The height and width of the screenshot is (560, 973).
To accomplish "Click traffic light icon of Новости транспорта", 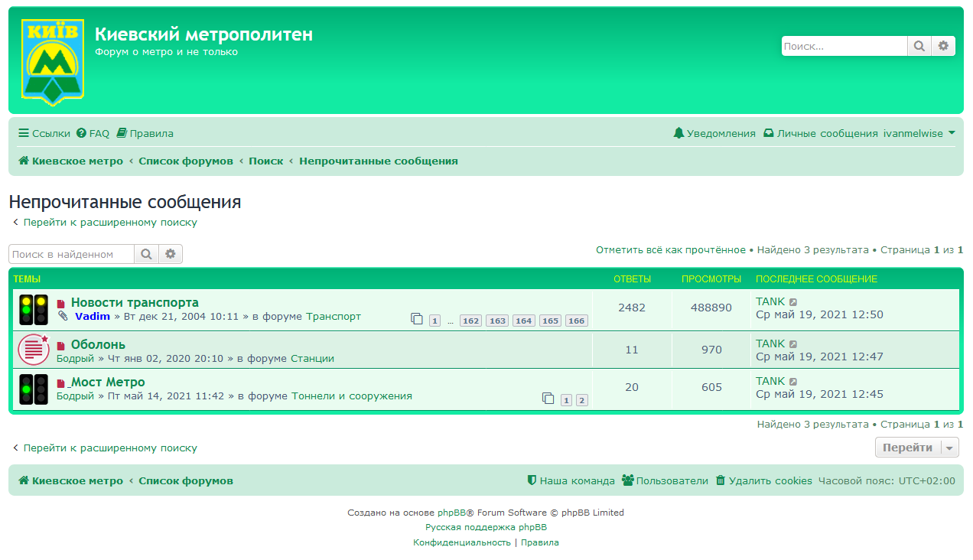I will (x=34, y=310).
